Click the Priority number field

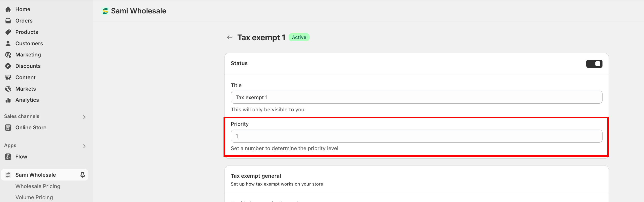click(416, 136)
